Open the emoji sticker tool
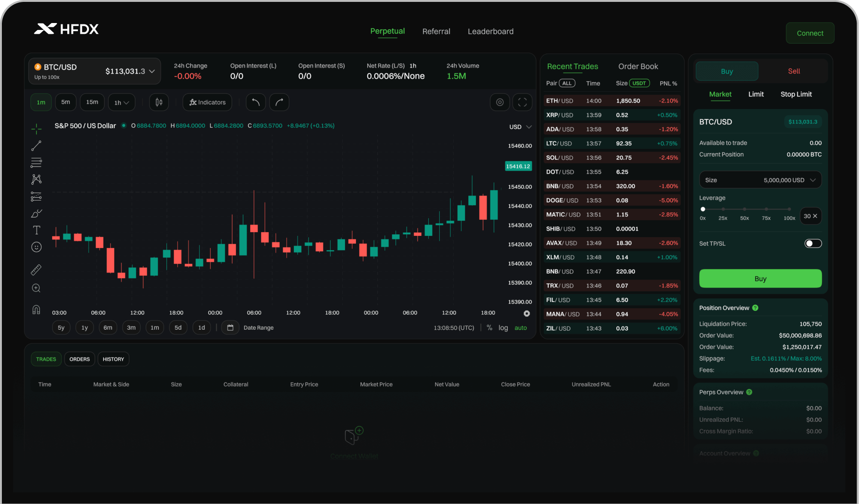This screenshot has width=859, height=504. click(36, 247)
